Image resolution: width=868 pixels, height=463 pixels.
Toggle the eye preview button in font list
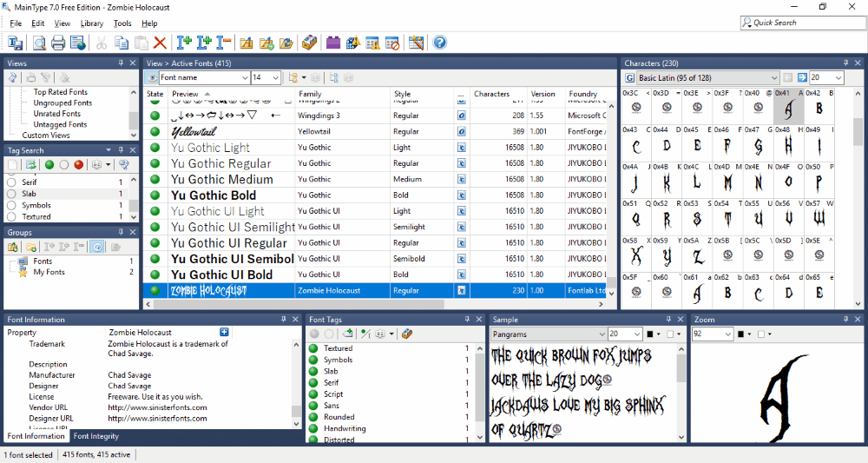[152, 77]
